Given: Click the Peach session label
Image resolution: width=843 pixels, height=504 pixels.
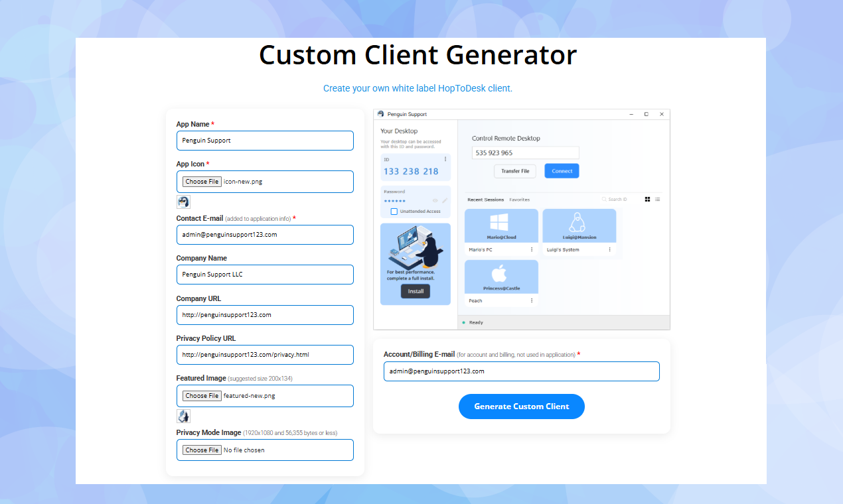Looking at the screenshot, I should [475, 301].
